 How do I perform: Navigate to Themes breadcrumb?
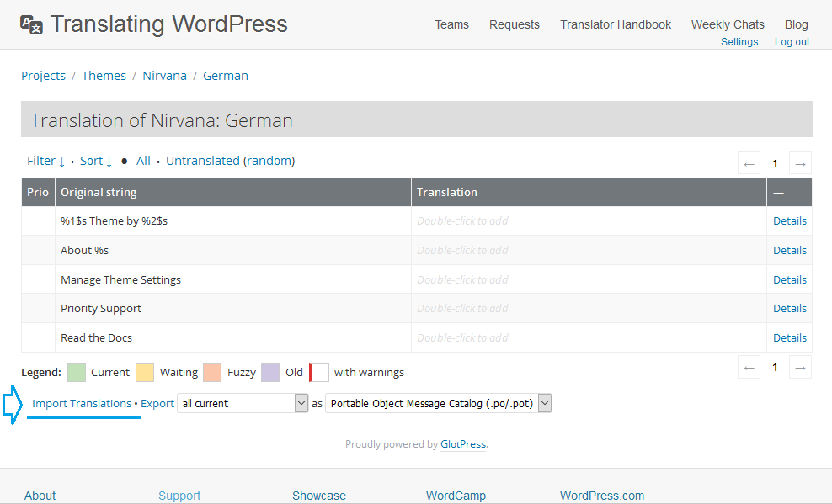(104, 76)
